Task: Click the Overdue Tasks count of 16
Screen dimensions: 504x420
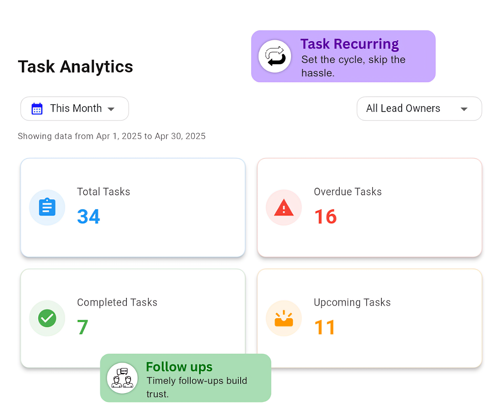Action: [325, 216]
